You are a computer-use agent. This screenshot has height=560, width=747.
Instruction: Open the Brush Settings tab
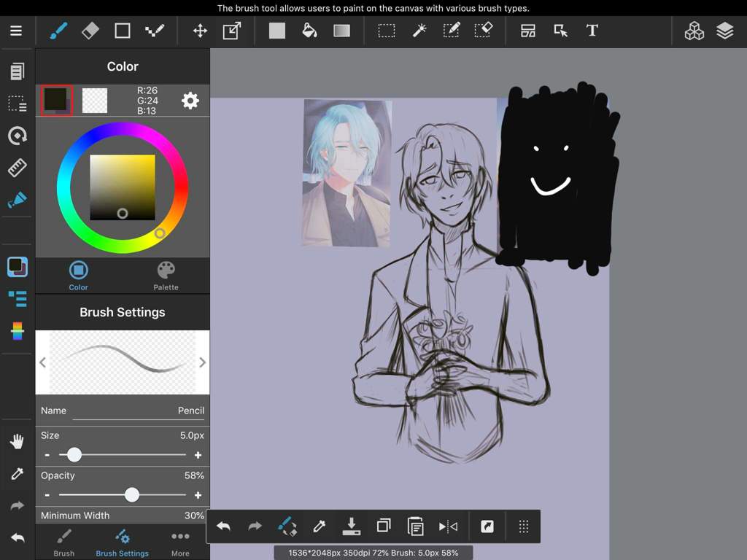pyautogui.click(x=123, y=542)
